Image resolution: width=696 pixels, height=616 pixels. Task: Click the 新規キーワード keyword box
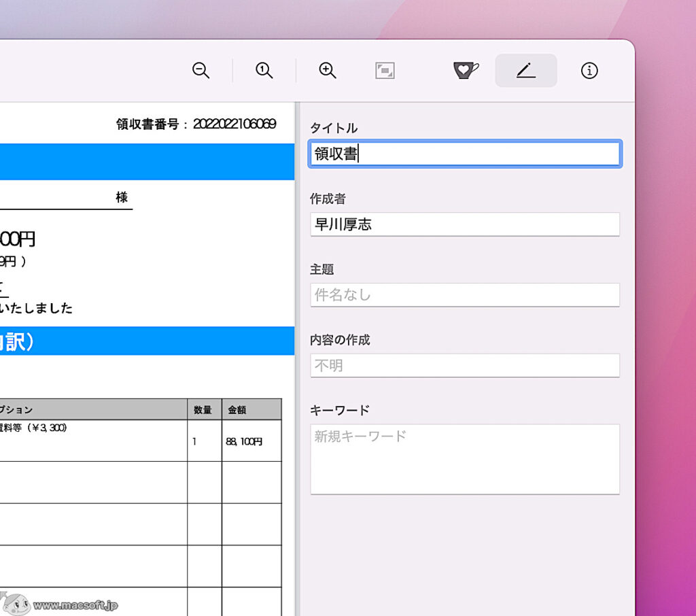point(464,458)
